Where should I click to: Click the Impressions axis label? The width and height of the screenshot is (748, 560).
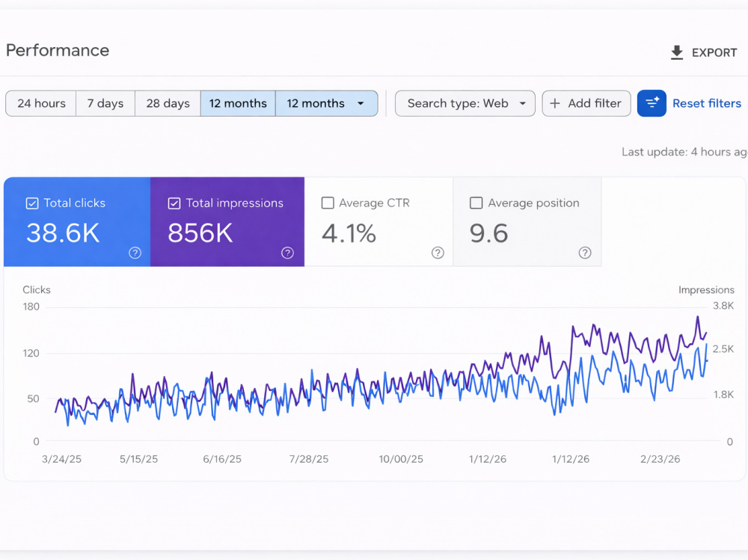point(706,289)
